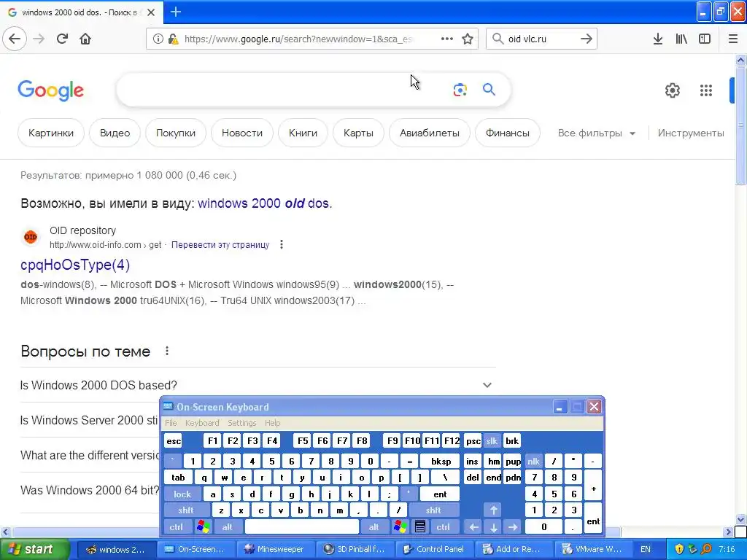
Task: Go back to the previous page
Action: click(x=15, y=39)
